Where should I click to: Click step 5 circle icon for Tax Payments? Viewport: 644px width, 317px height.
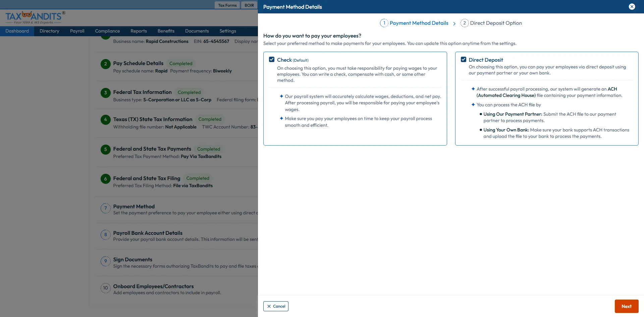(x=106, y=149)
